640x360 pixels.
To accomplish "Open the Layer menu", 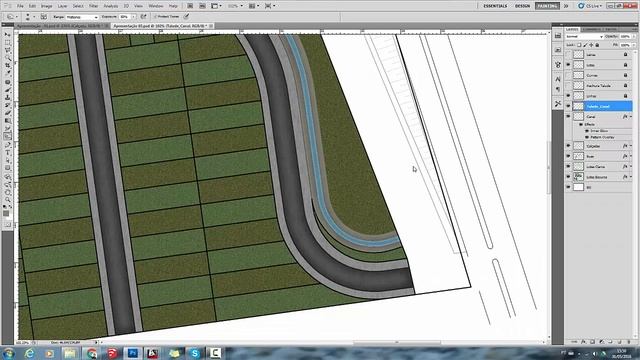I will (62, 6).
